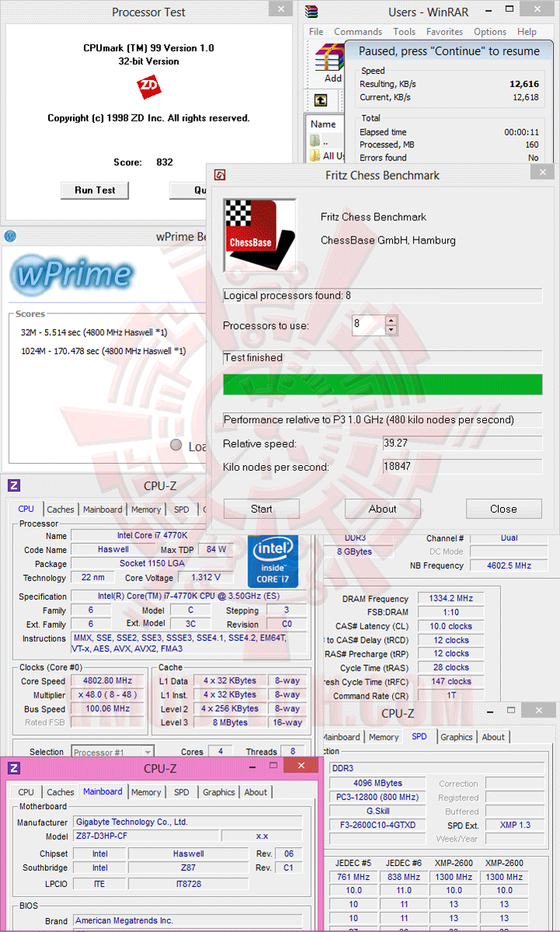Select CPU tab in pink CPU-Z window
Screen dimensions: 560x932
[26, 792]
